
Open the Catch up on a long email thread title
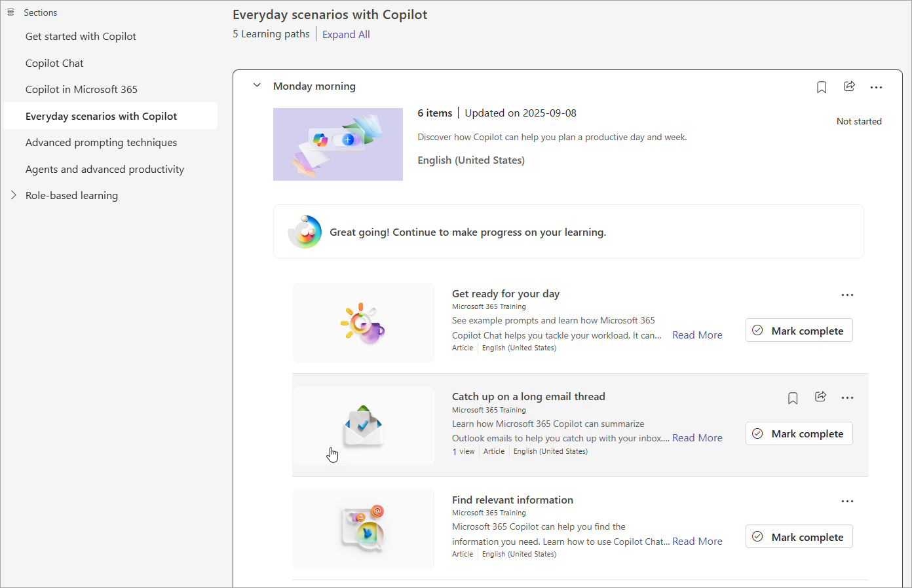click(x=529, y=397)
